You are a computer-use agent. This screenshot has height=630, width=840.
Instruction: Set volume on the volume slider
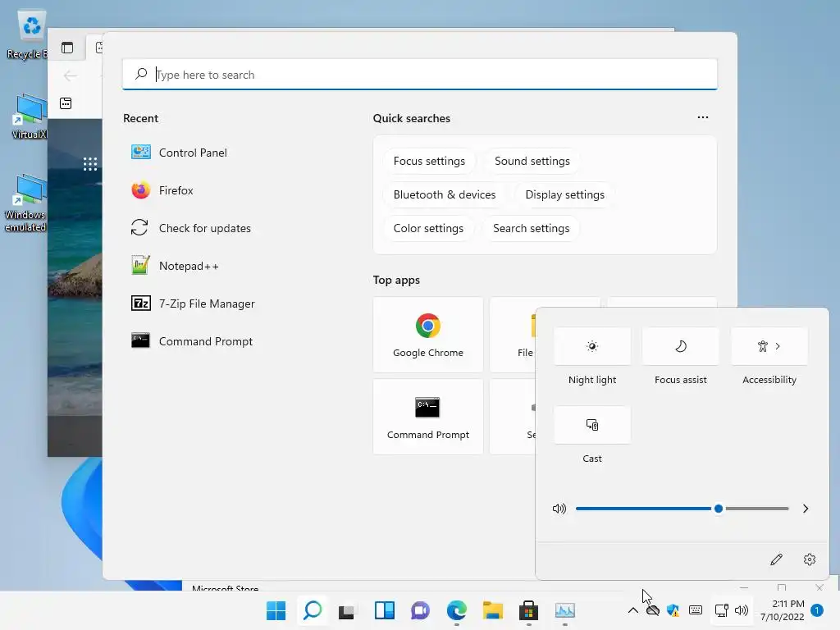[x=682, y=509]
